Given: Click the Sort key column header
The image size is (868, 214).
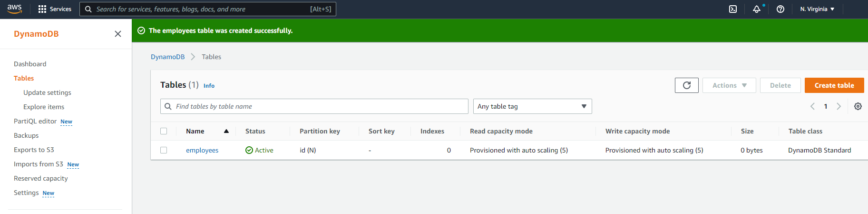Looking at the screenshot, I should pos(381,131).
